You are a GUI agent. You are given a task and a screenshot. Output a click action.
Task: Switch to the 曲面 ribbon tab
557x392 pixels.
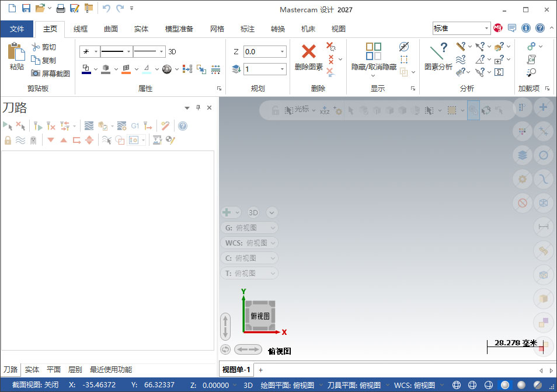(x=111, y=29)
